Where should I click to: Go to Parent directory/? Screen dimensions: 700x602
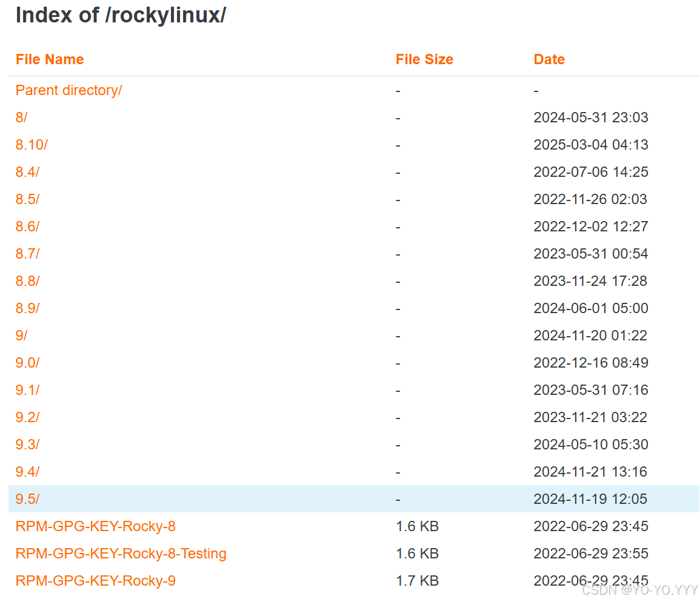[x=68, y=90]
